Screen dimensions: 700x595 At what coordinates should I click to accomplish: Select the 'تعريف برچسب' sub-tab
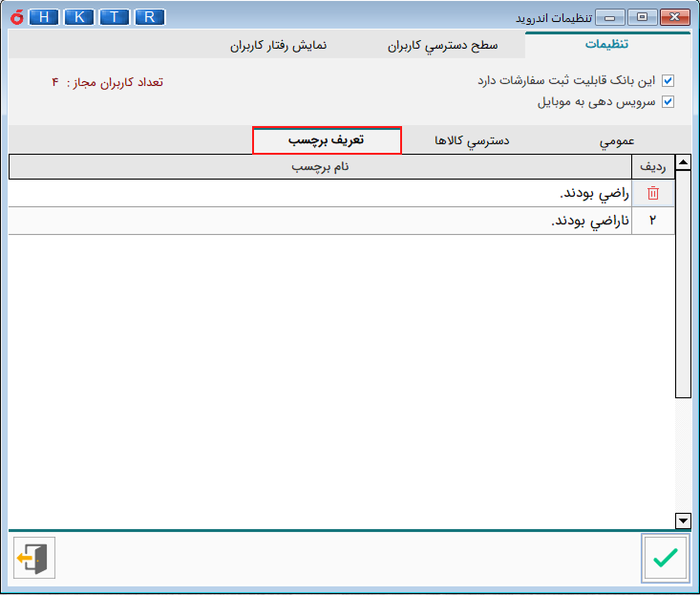(x=327, y=140)
